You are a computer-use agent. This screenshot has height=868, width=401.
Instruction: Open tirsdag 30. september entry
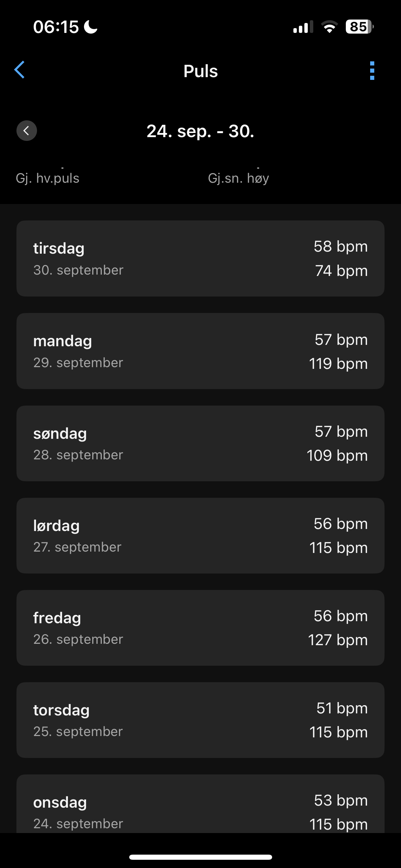point(200,258)
